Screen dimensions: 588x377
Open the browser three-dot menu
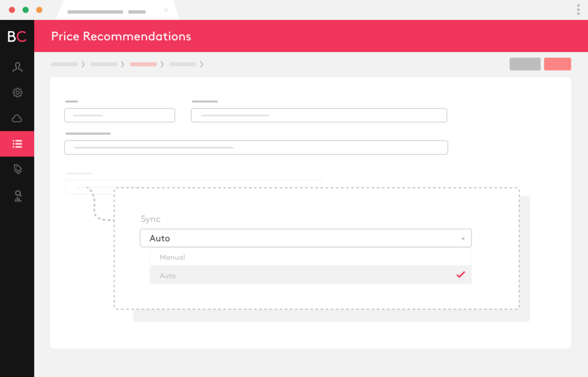point(579,9)
